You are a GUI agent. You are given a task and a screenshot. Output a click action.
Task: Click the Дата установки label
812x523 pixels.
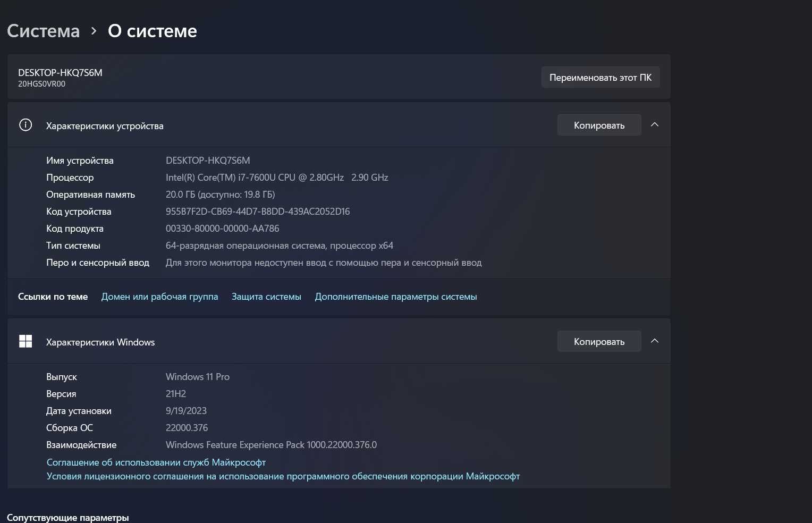79,411
